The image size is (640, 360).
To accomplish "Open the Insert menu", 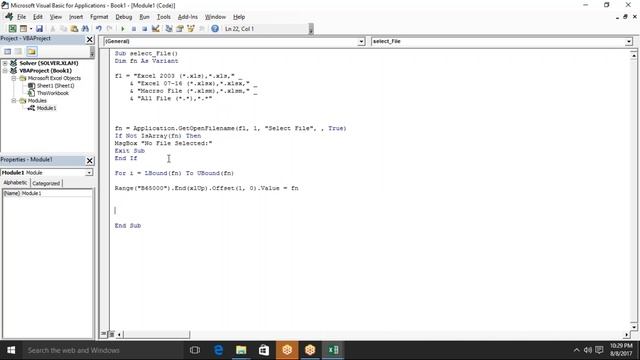I will coord(76,17).
